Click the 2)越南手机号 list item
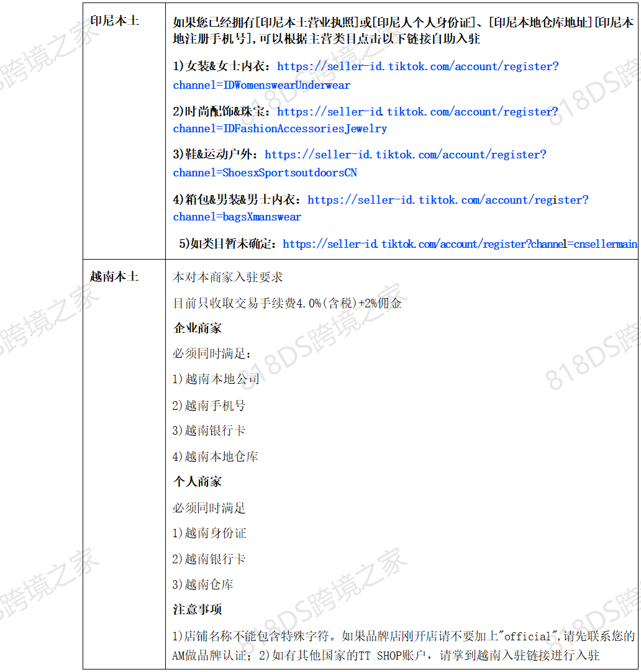Image resolution: width=641 pixels, height=672 pixels. [x=209, y=406]
